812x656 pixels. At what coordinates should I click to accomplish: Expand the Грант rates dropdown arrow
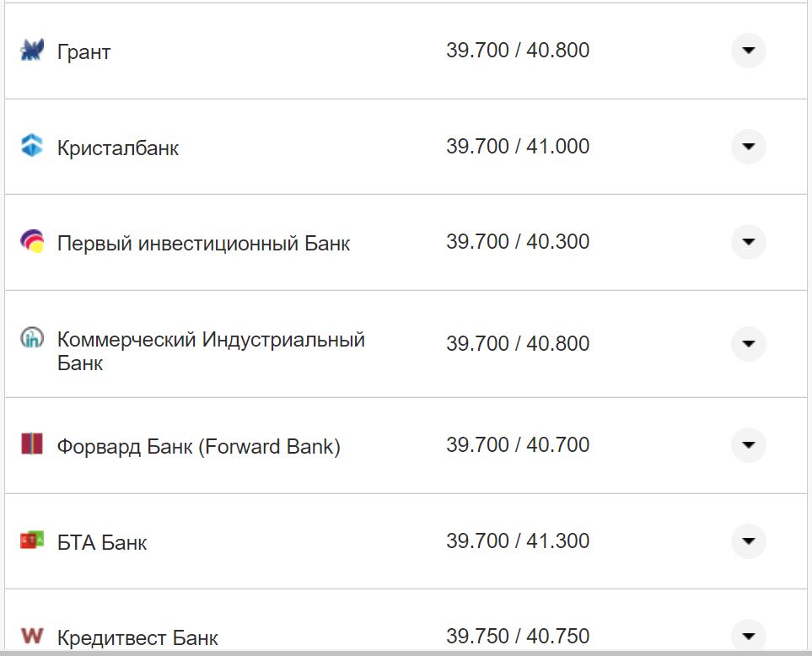coord(748,51)
